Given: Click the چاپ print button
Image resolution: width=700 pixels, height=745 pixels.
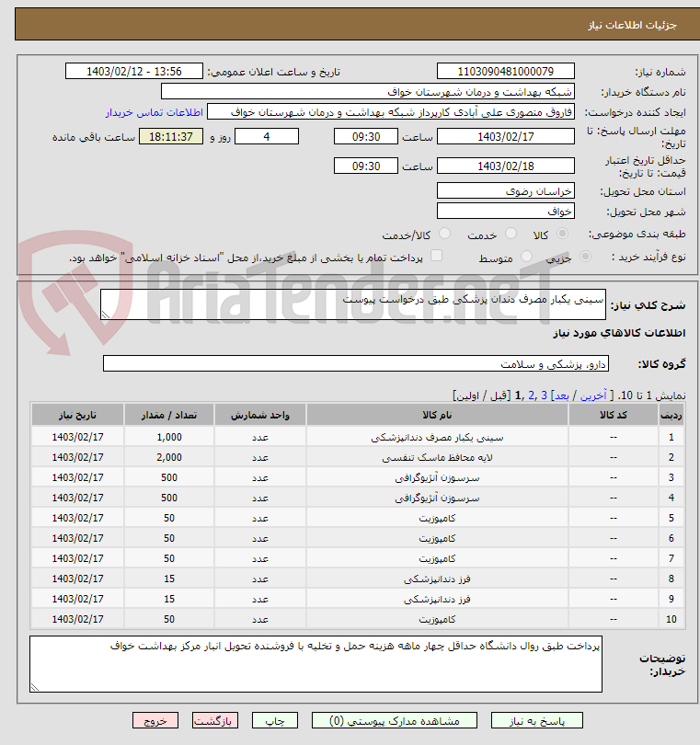Looking at the screenshot, I should pos(275,721).
